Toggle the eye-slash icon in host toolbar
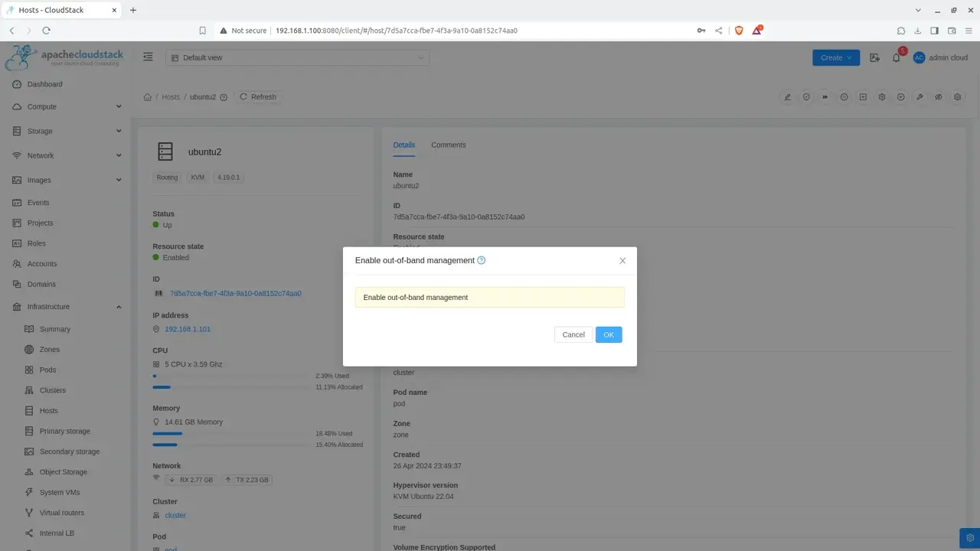Viewport: 980px width, 551px height. [x=939, y=97]
